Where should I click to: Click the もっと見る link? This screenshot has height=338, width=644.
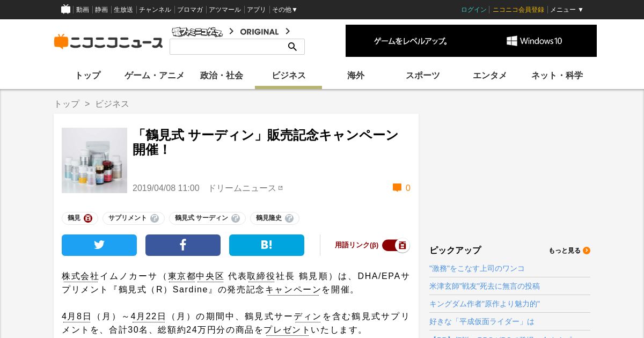tap(565, 251)
